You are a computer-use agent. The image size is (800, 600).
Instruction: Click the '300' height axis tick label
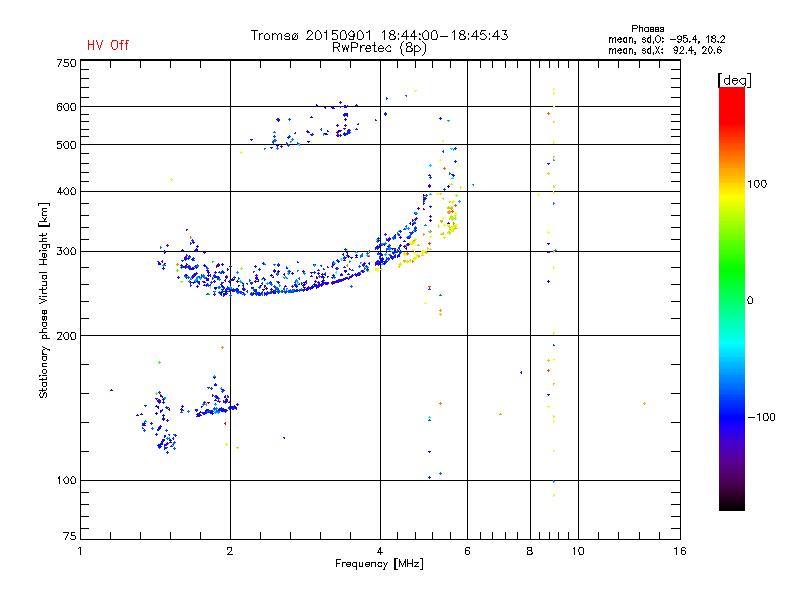pyautogui.click(x=66, y=252)
